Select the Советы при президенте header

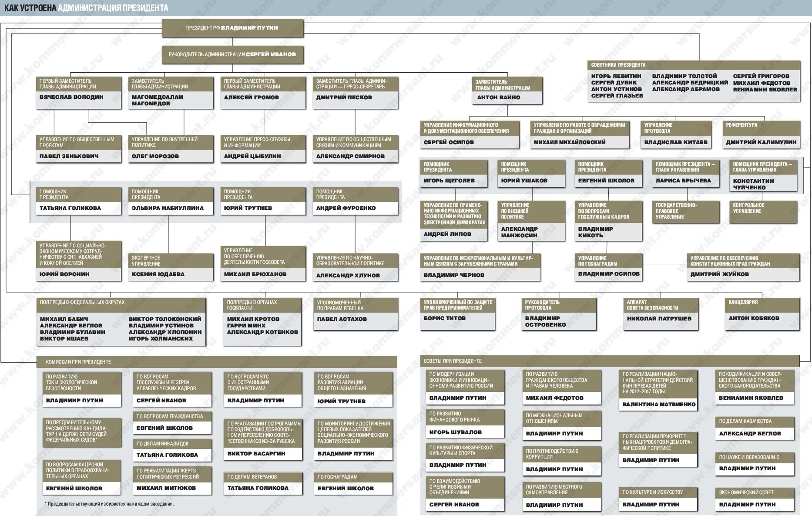610,361
